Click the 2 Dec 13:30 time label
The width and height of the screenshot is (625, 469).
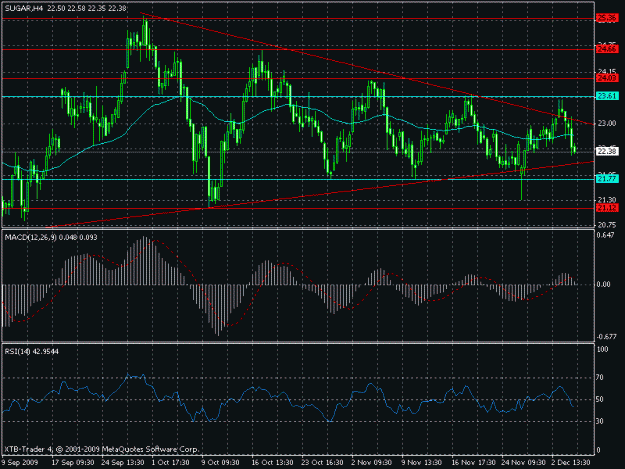click(571, 463)
